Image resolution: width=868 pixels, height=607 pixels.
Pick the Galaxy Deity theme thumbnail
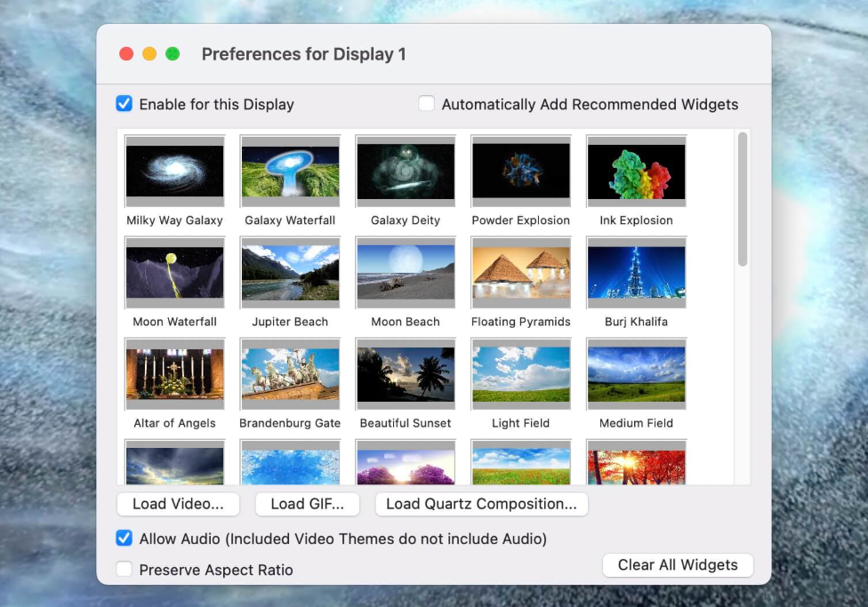(x=406, y=172)
